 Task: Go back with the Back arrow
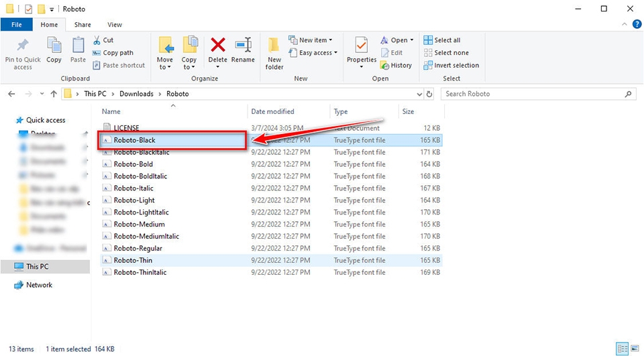[11, 94]
